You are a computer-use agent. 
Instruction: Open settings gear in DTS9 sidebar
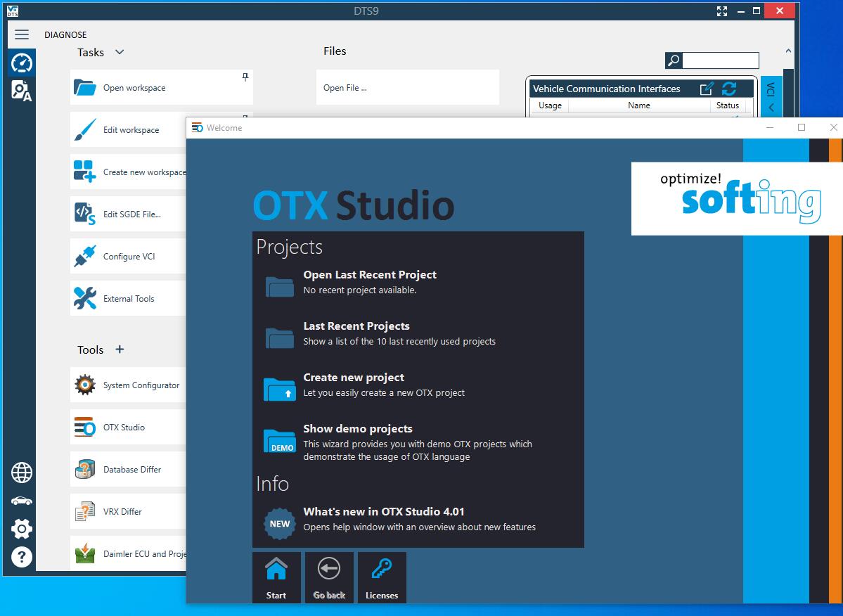coord(22,529)
